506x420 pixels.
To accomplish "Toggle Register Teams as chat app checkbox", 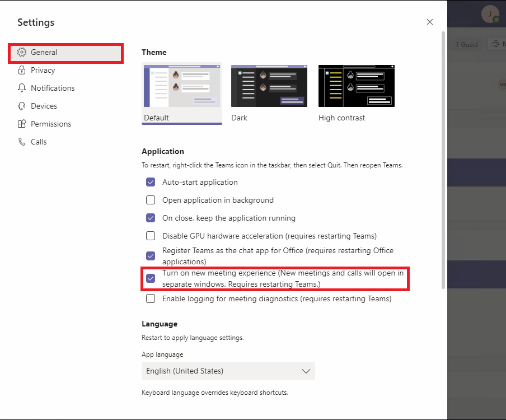I will [151, 256].
